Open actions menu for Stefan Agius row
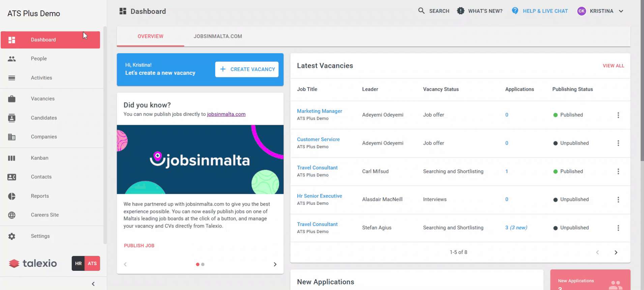The height and width of the screenshot is (290, 644). point(618,228)
